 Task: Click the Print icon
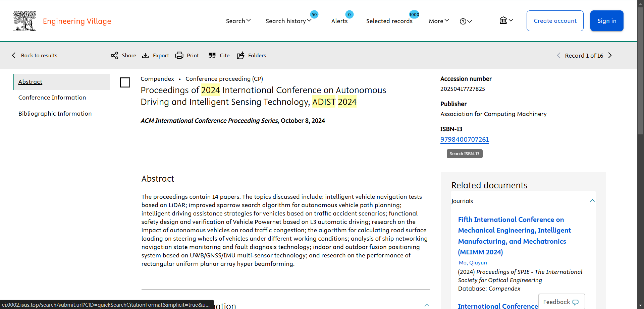point(179,55)
